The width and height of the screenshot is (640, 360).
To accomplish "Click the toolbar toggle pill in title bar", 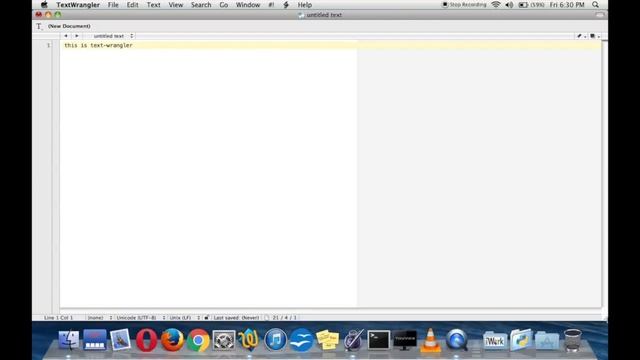I will (x=600, y=15).
